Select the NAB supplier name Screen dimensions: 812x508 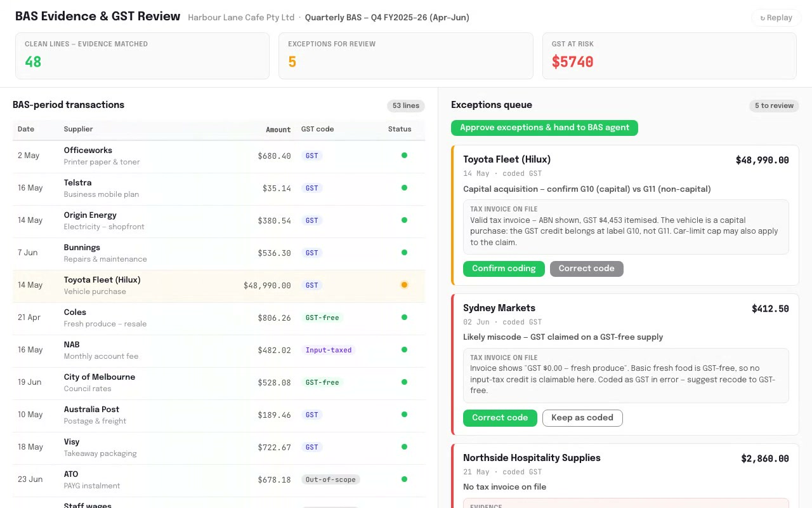coord(72,345)
